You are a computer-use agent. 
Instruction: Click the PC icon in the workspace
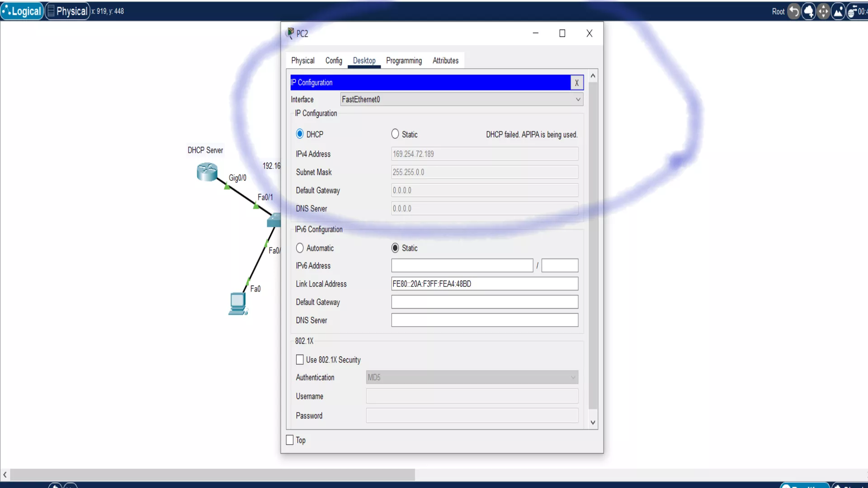(x=238, y=303)
